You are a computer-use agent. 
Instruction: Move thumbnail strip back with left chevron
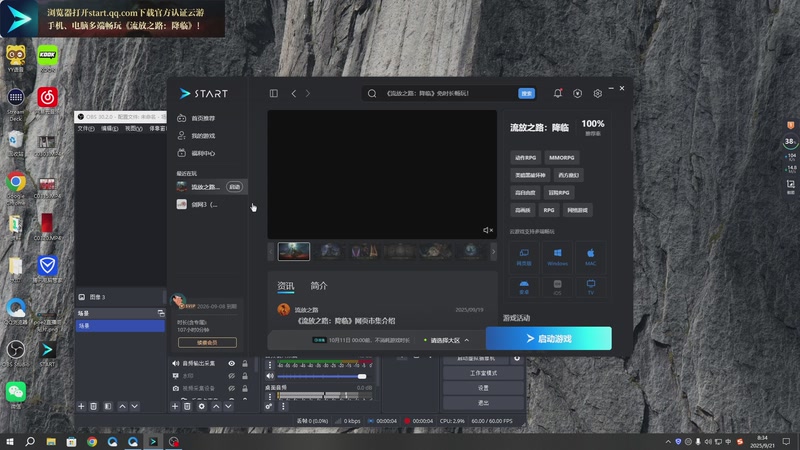pos(271,252)
